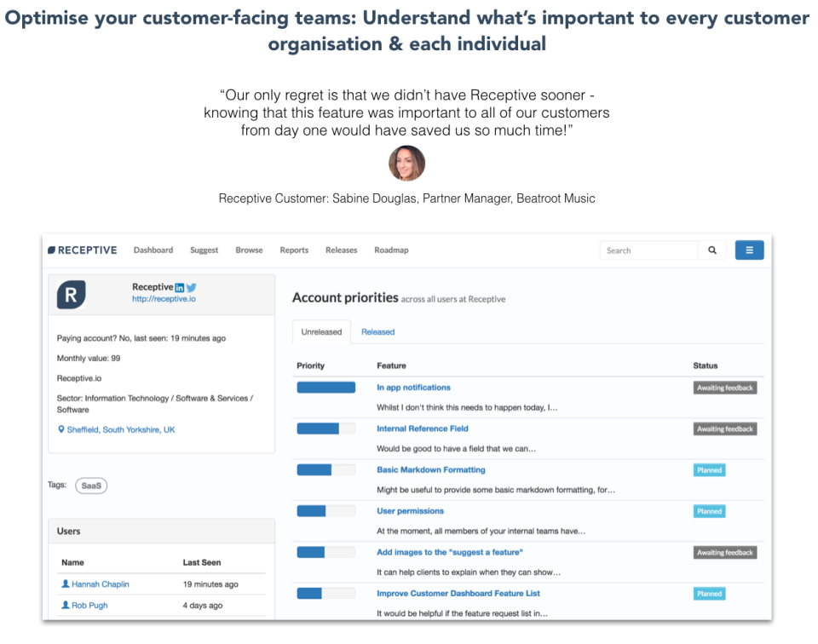Click the Priority column header
This screenshot has width=818, height=644.
310,365
